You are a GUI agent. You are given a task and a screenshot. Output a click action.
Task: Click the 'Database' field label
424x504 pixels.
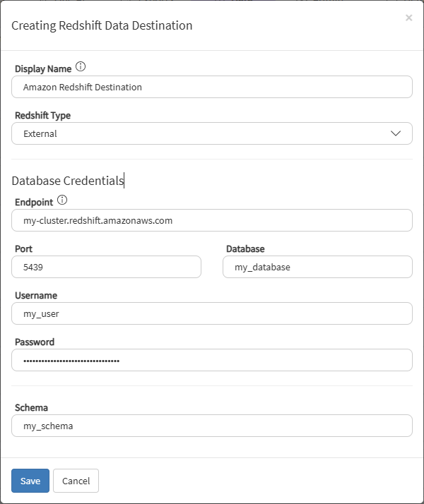point(245,248)
